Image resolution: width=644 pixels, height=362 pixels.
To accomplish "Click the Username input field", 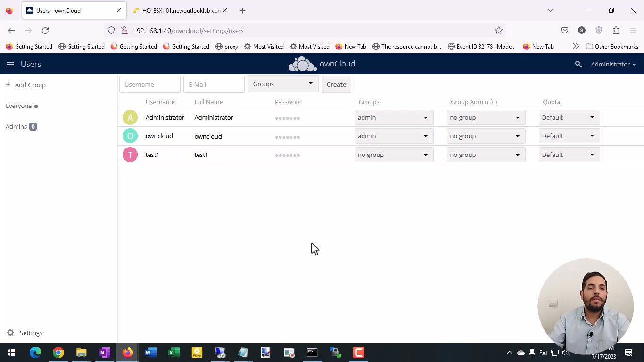I will (150, 84).
